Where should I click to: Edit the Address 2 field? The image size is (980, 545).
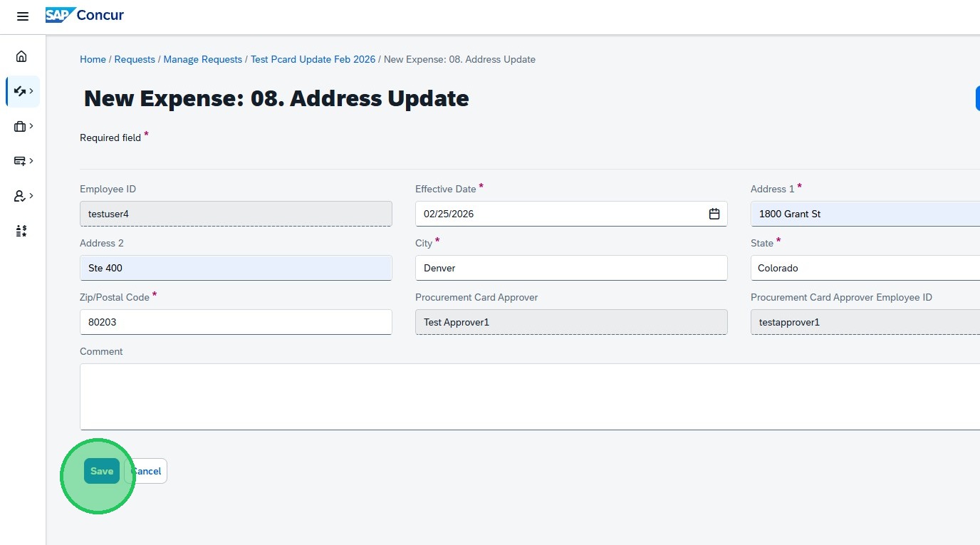(x=236, y=268)
